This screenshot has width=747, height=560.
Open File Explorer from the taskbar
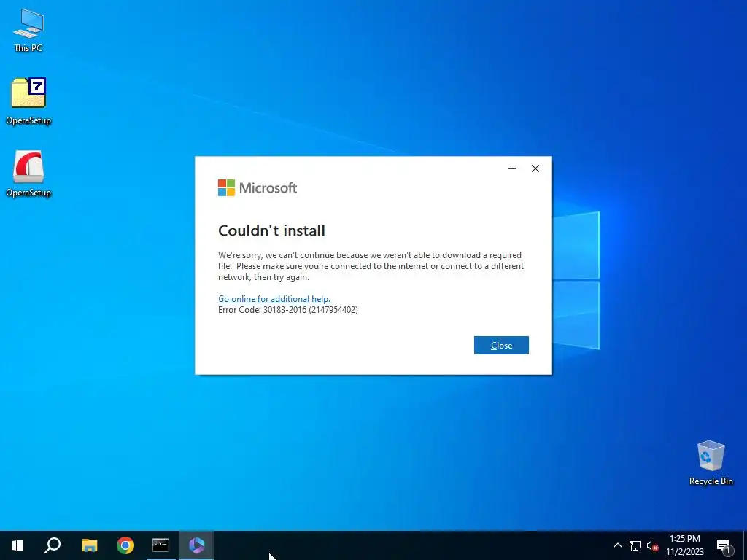coord(89,545)
